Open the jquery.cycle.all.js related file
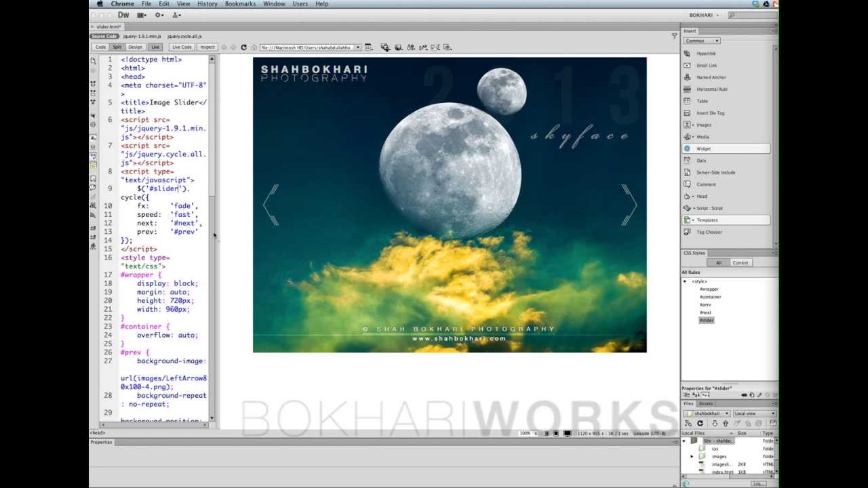868x488 pixels. tap(184, 36)
